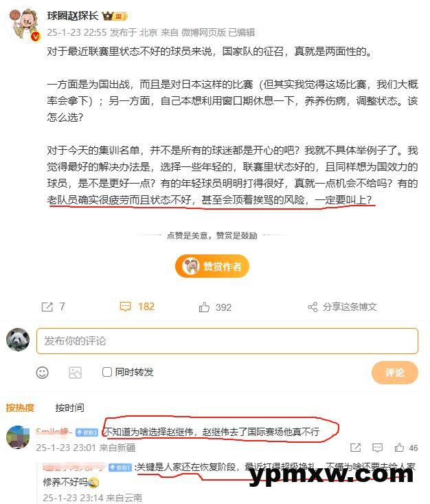Image resolution: width=430 pixels, height=504 pixels.
Task: Click the share icon beside 分享这条博文
Action: [x=313, y=307]
